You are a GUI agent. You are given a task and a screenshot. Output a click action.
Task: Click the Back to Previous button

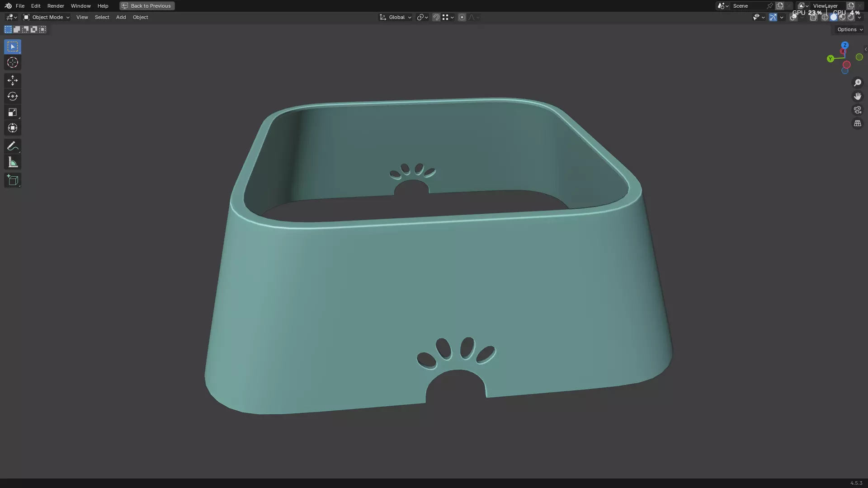[x=147, y=6]
